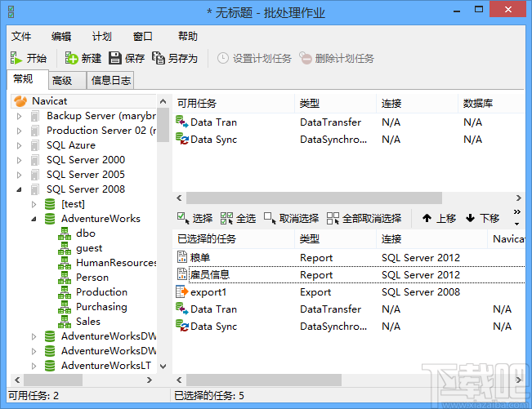532x409 pixels.
Task: Click the dbo schema icon
Action: pos(65,233)
